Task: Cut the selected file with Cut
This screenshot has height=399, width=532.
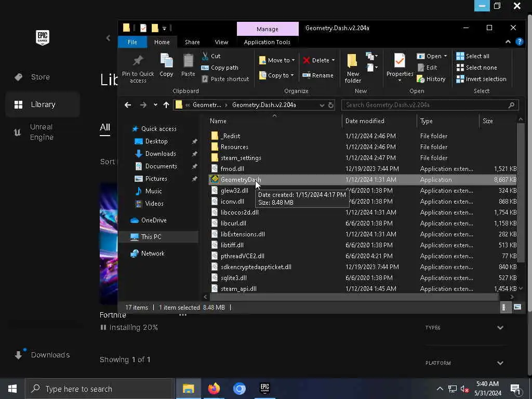Action: (211, 56)
